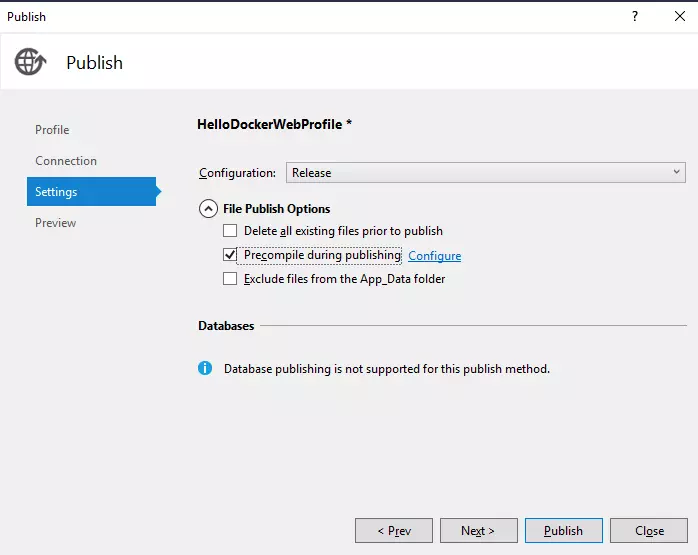Click the blue database info icon
Viewport: 698px width, 555px height.
205,368
